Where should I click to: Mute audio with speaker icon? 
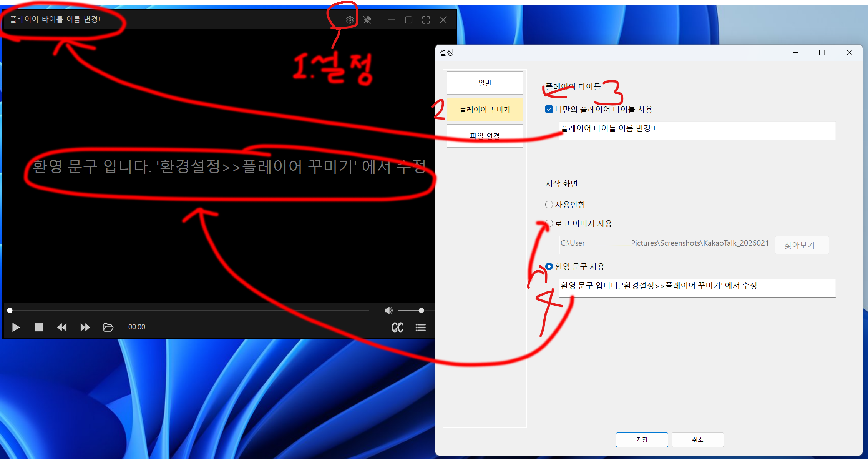pos(388,310)
